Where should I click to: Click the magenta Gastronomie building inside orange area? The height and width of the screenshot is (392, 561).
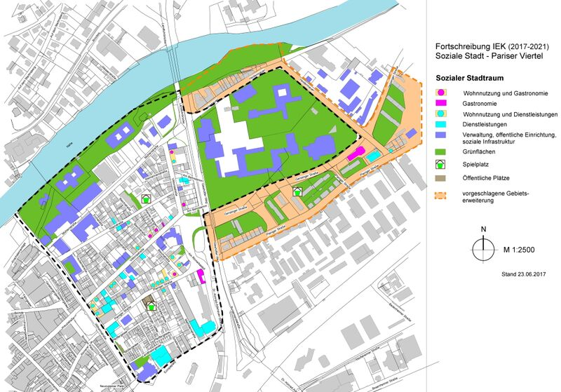pyautogui.click(x=356, y=151)
